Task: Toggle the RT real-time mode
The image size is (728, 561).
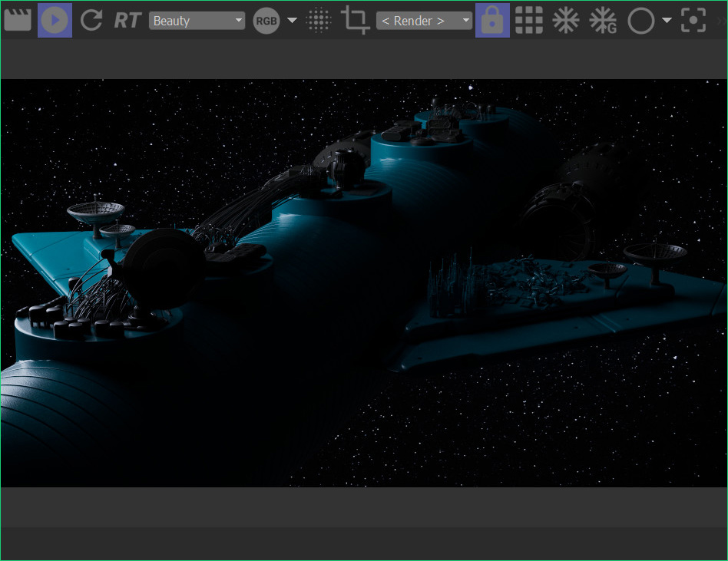Action: pyautogui.click(x=127, y=21)
